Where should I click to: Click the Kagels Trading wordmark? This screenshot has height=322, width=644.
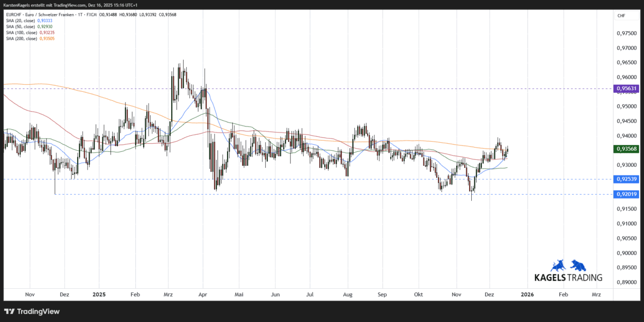[x=568, y=277]
